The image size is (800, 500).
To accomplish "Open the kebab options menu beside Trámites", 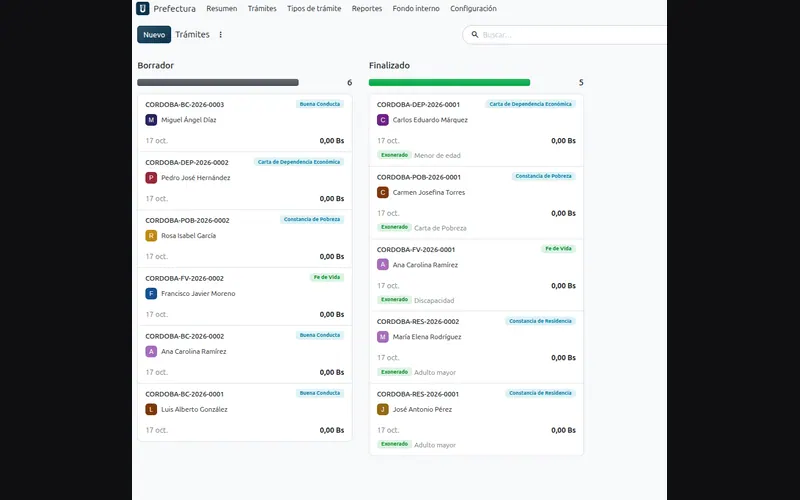I will click(220, 35).
